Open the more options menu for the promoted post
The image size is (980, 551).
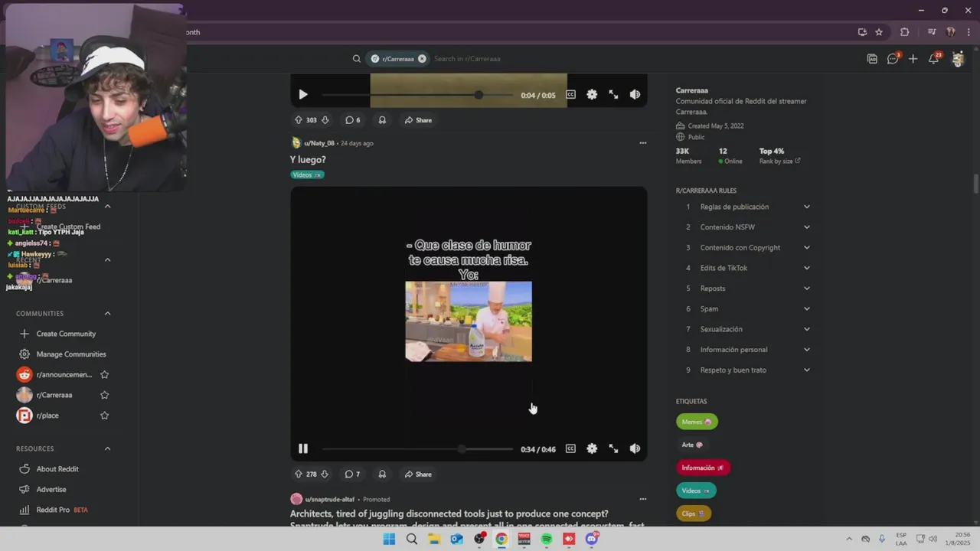point(643,499)
